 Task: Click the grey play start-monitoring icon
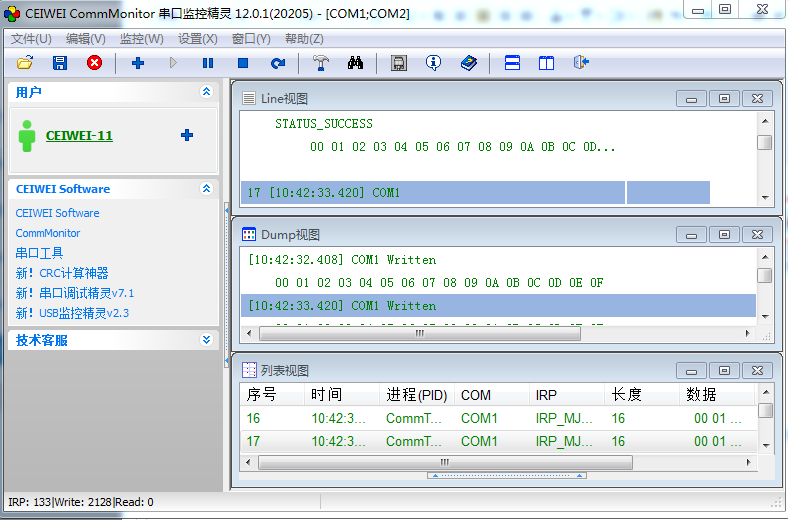[173, 63]
